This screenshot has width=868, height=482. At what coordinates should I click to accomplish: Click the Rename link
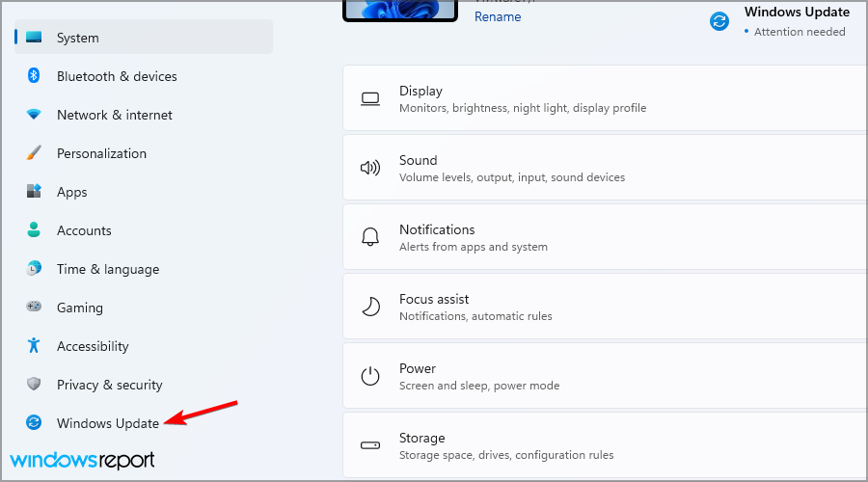coord(498,16)
